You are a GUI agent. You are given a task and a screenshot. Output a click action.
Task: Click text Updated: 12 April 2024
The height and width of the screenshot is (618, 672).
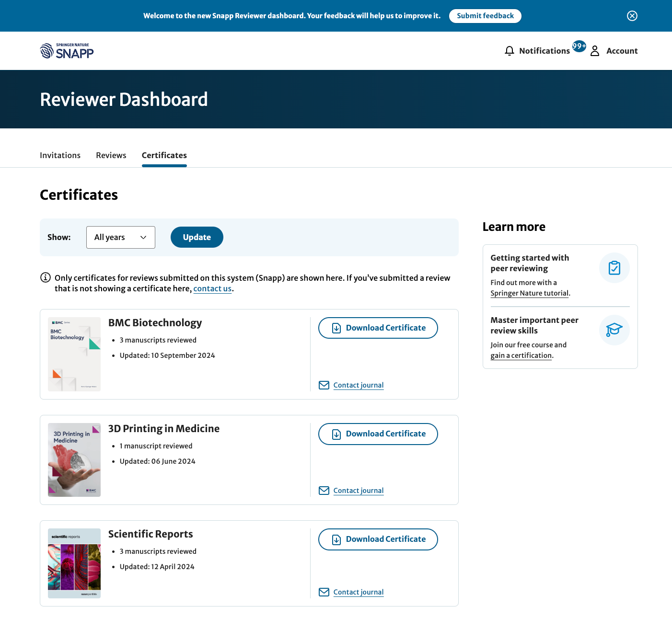click(x=157, y=567)
